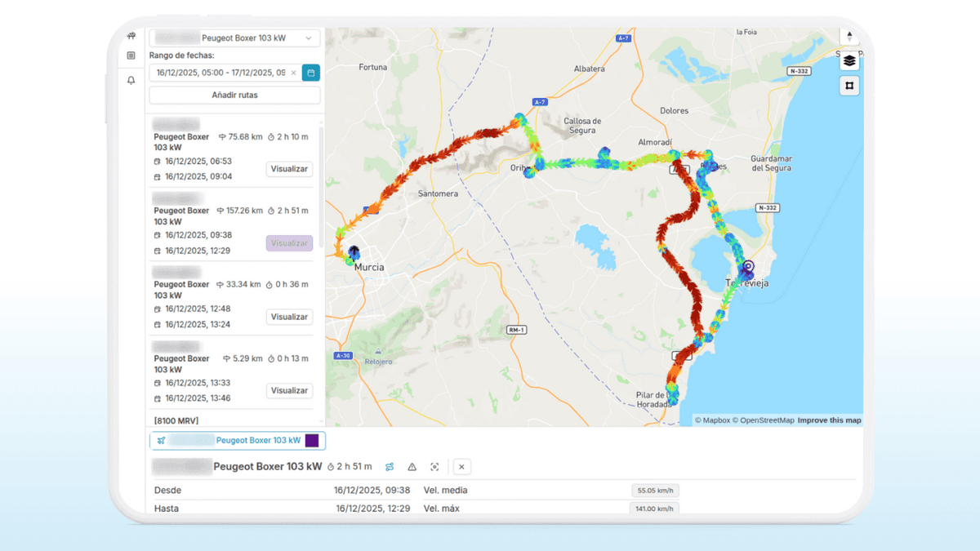Click the '0 h 36 m' duration text
This screenshot has height=551, width=980.
click(292, 285)
